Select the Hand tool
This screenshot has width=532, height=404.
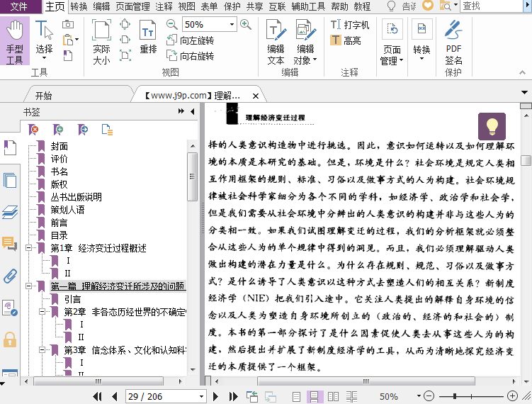(15, 42)
